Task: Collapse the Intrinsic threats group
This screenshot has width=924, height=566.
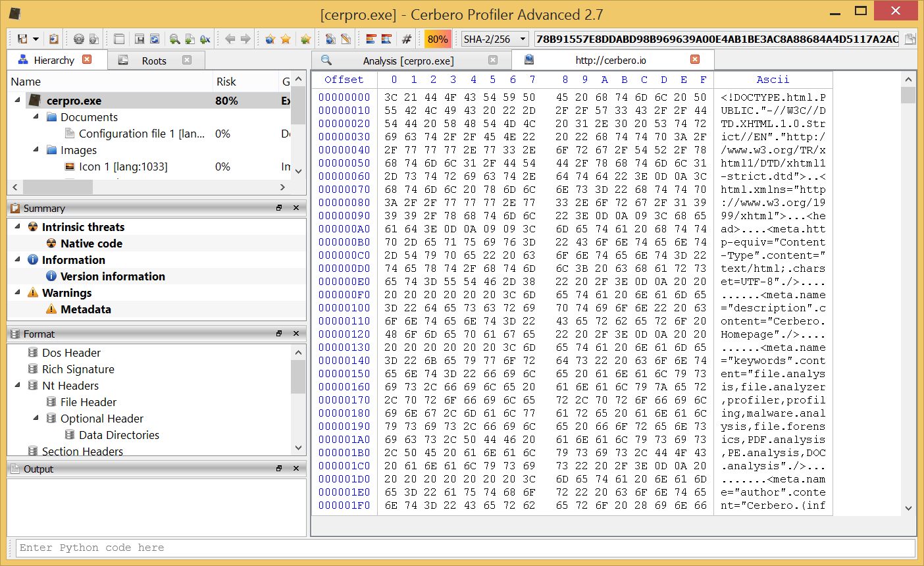Action: 17,226
